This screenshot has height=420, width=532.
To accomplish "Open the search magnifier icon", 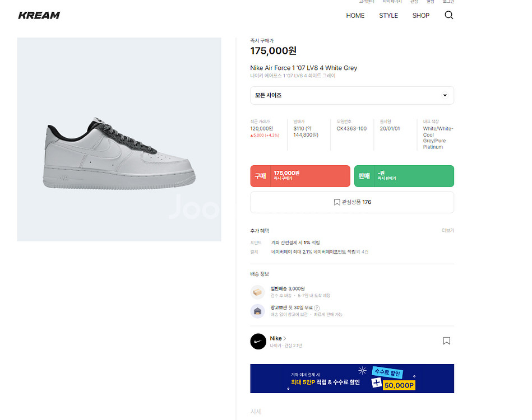I will [x=448, y=15].
